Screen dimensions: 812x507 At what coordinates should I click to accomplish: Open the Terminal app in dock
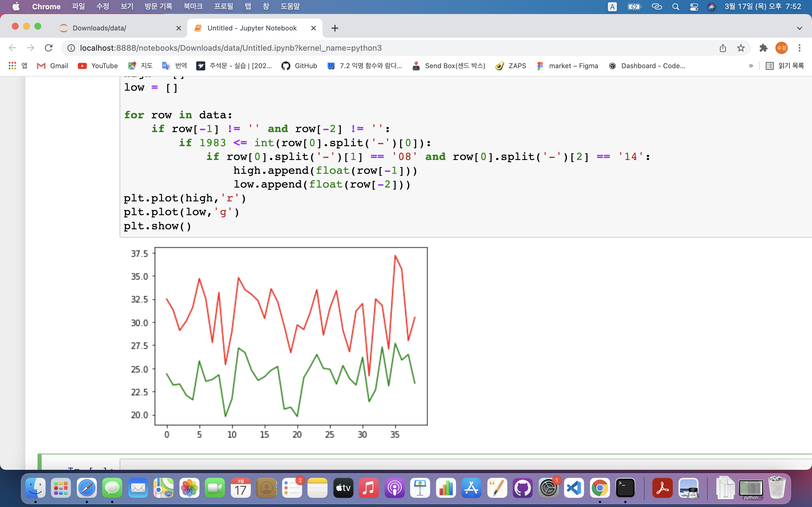point(625,488)
